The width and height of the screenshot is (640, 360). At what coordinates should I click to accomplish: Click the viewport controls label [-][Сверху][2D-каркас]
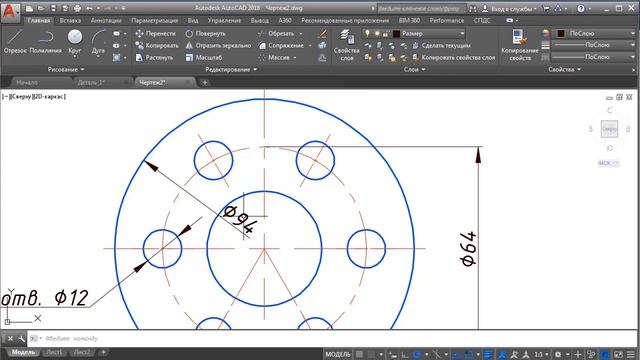(x=34, y=97)
